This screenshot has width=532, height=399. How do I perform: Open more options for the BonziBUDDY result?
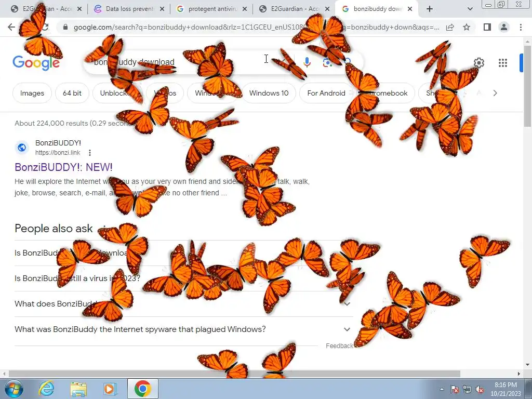pos(89,153)
